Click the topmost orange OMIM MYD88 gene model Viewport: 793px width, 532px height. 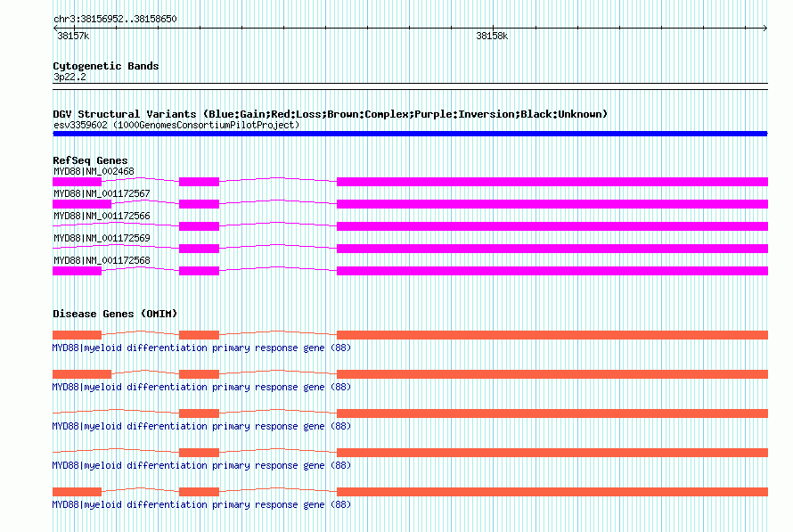tap(410, 335)
